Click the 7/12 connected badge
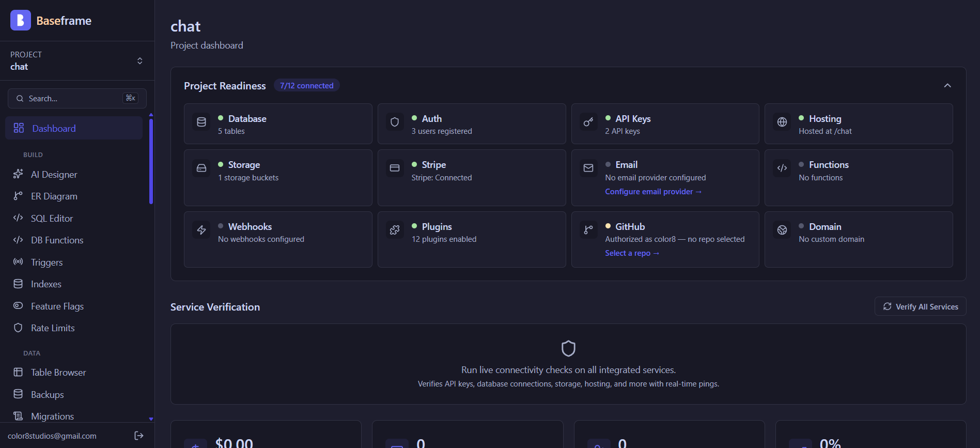 point(306,86)
